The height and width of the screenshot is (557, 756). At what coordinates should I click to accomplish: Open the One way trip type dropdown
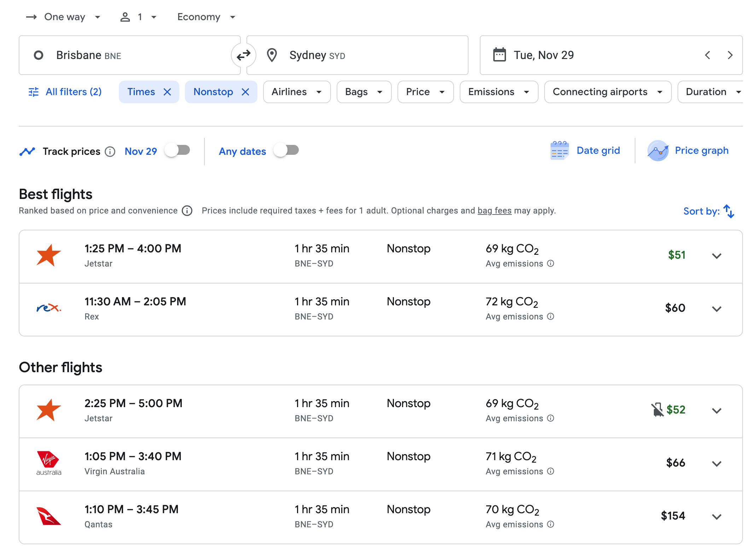[x=64, y=17]
